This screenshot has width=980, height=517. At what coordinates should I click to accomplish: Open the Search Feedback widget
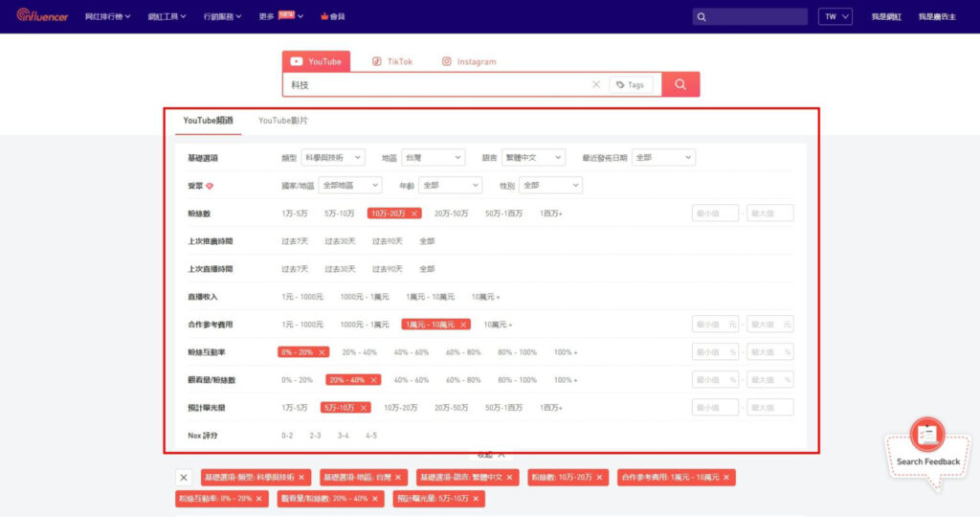coord(927,448)
